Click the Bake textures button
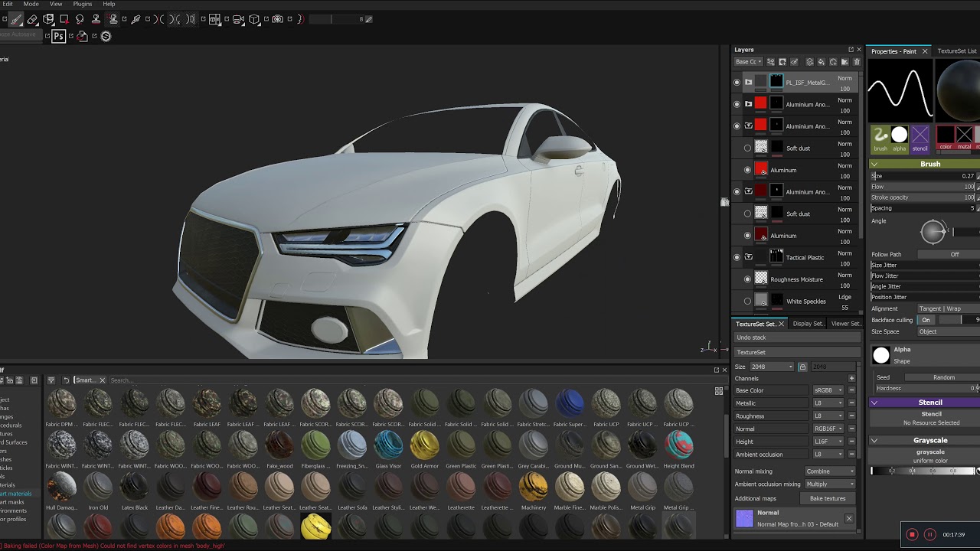Viewport: 980px width, 551px height. coord(828,498)
